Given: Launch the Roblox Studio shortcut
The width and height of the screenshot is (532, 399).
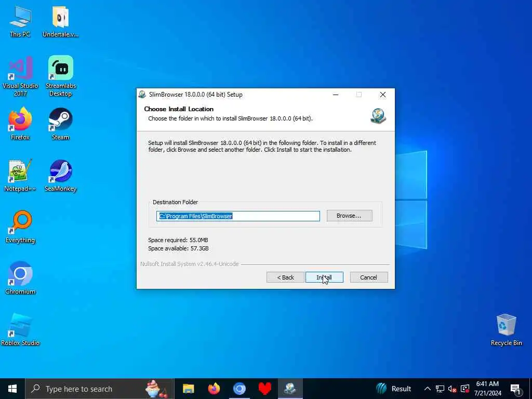Looking at the screenshot, I should (x=20, y=329).
